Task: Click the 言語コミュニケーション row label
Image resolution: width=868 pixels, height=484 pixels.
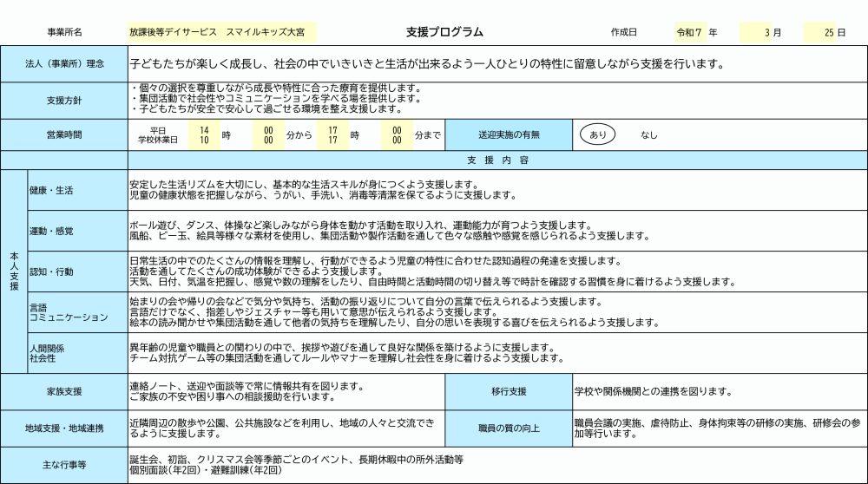Action: point(78,312)
